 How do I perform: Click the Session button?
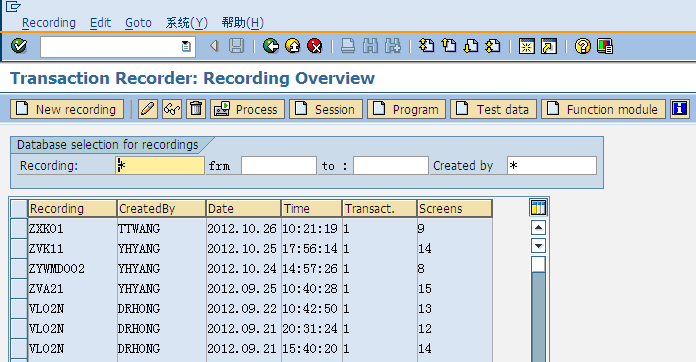point(326,109)
